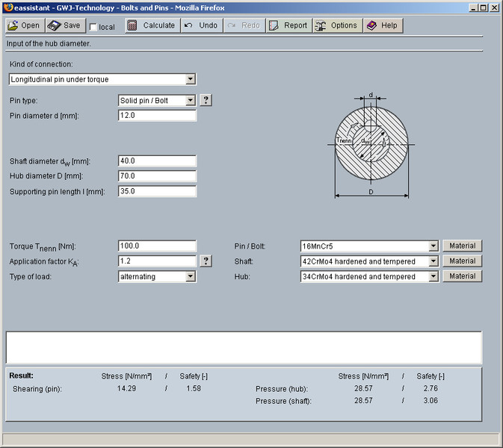This screenshot has height=448, width=503.
Task: Click the question mark beside Application factor
Action: coord(206,261)
